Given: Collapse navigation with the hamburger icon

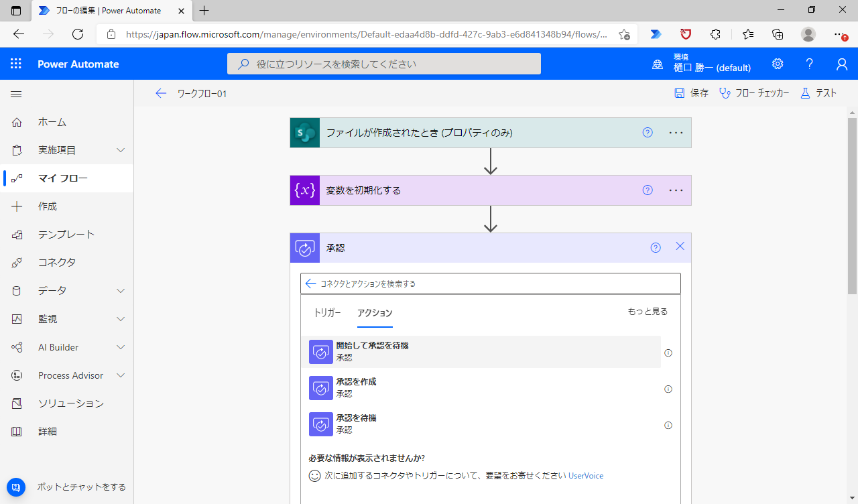Looking at the screenshot, I should pos(16,94).
